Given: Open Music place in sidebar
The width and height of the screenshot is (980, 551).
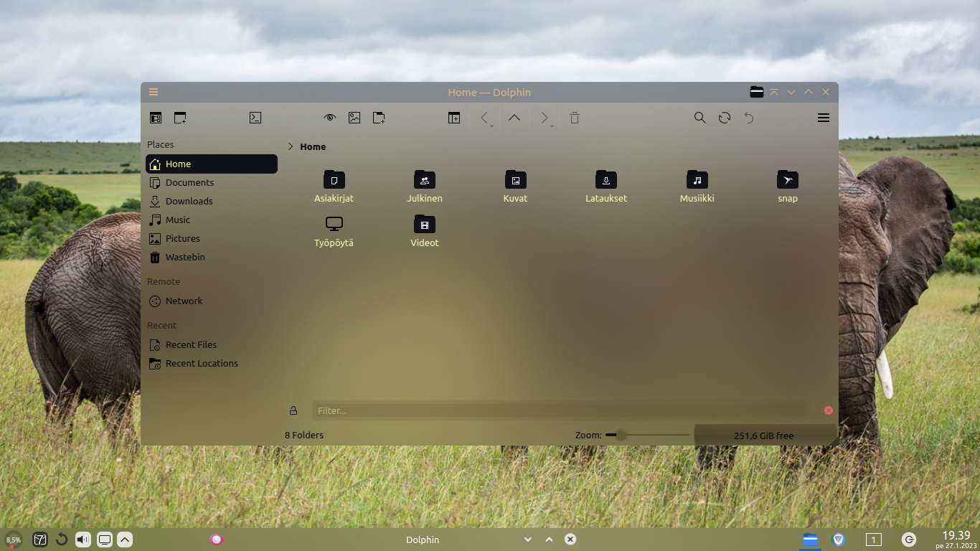Looking at the screenshot, I should (x=212, y=220).
